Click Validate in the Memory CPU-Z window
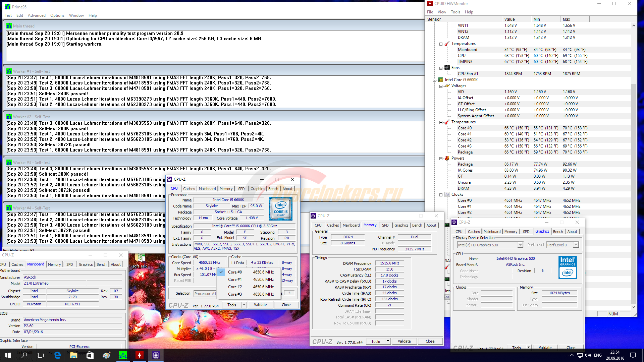Screen dimensions: 644x362 pos(404,341)
